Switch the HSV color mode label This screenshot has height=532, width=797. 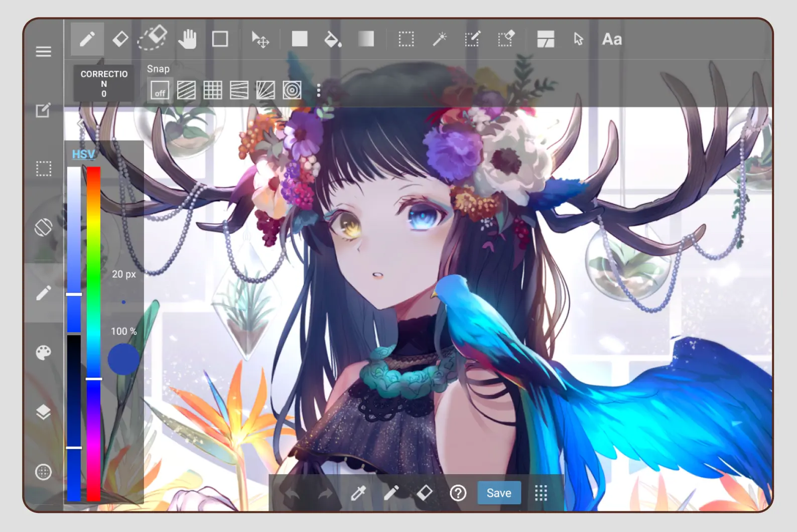83,154
